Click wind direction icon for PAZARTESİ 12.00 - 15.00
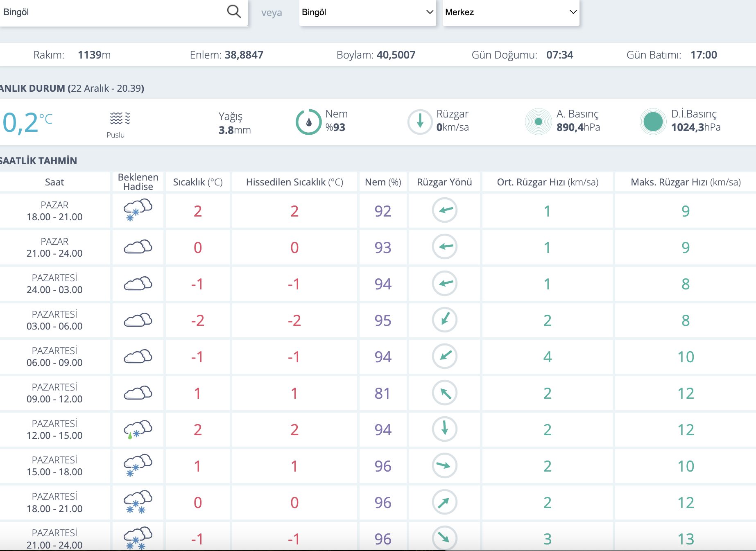The width and height of the screenshot is (756, 551). (444, 429)
